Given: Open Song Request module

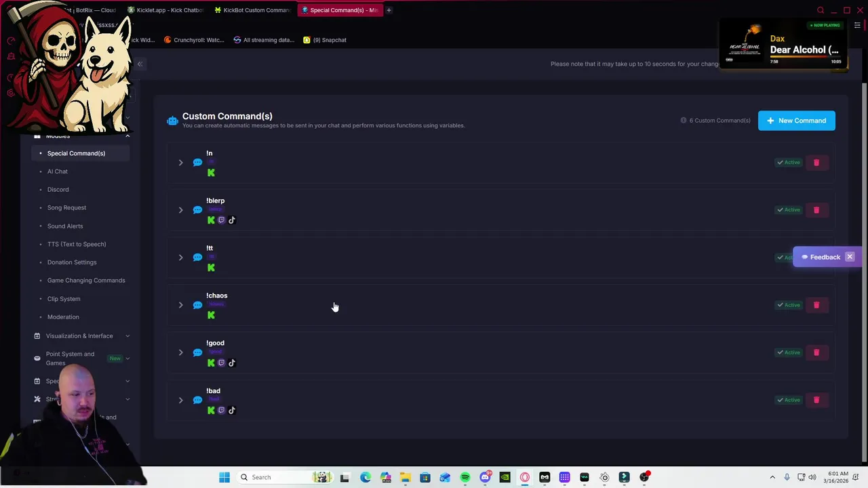Looking at the screenshot, I should coord(66,208).
